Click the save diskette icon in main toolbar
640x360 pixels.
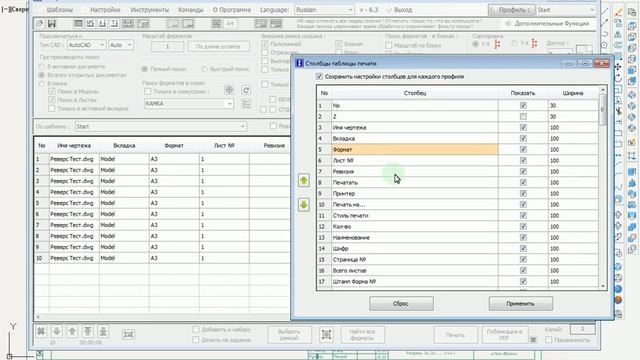(52, 24)
